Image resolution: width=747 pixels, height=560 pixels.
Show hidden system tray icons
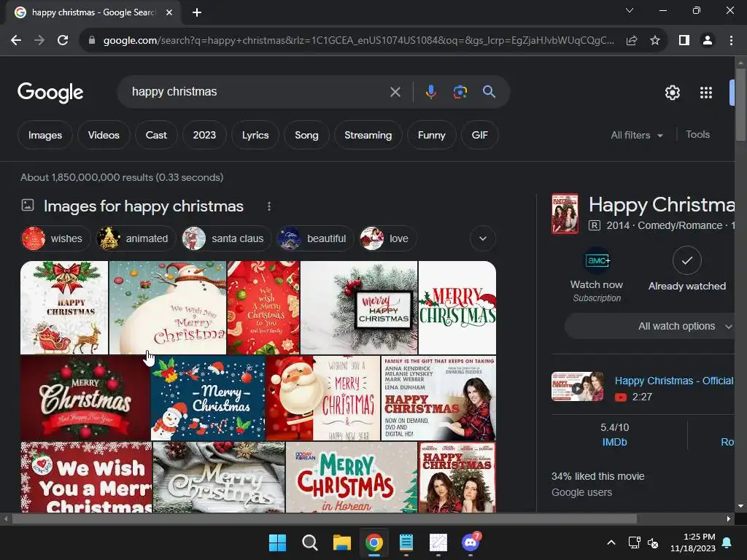611,542
